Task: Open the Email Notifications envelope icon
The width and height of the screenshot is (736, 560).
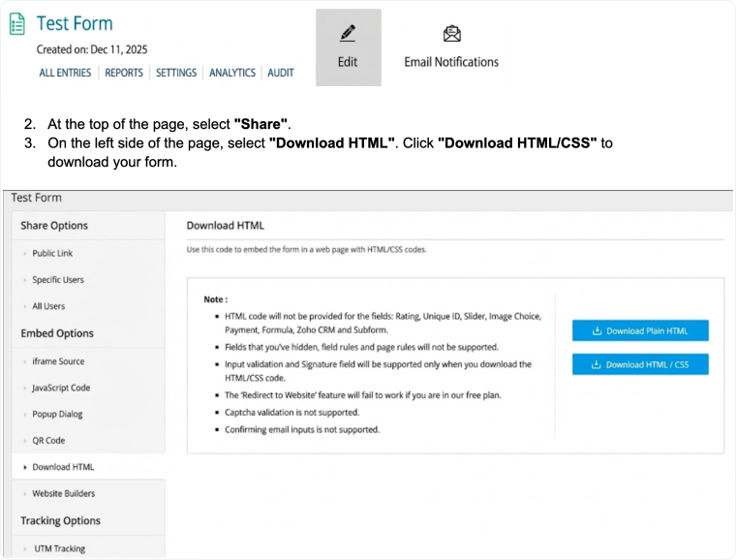Action: [452, 33]
